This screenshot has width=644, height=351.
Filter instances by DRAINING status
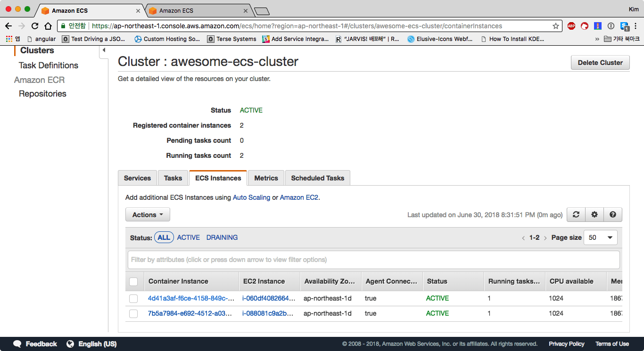[x=222, y=237]
